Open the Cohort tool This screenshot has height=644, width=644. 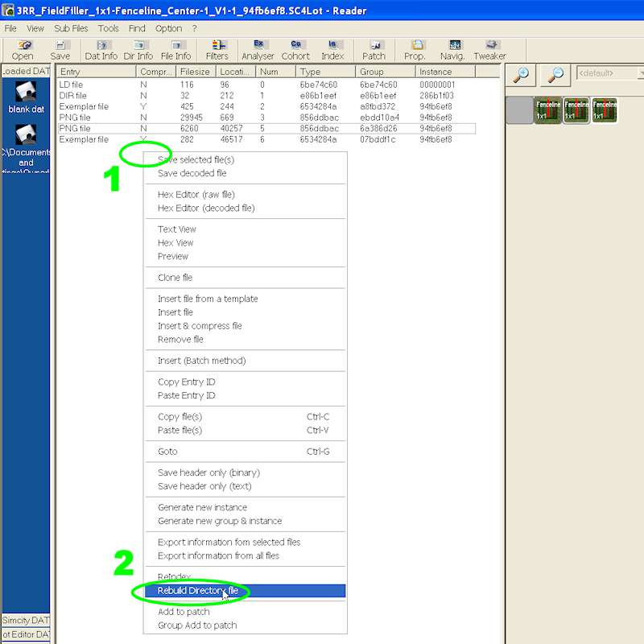coord(295,51)
